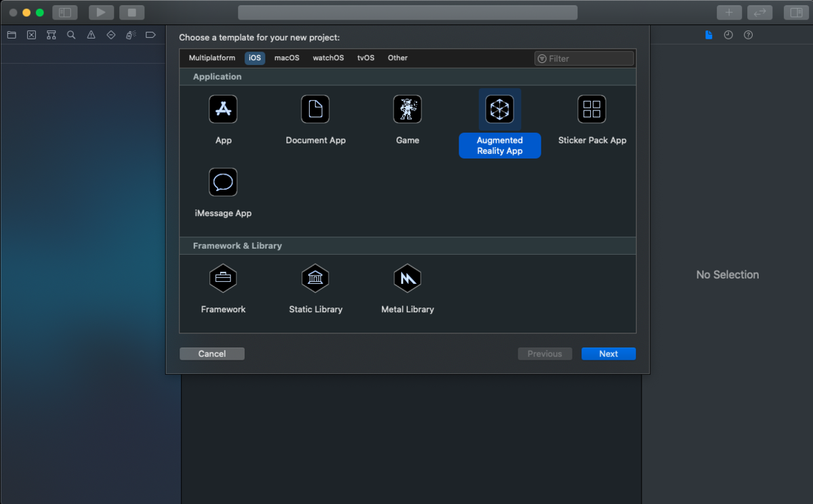Click the Framework label text
This screenshot has height=504, width=813.
(223, 310)
